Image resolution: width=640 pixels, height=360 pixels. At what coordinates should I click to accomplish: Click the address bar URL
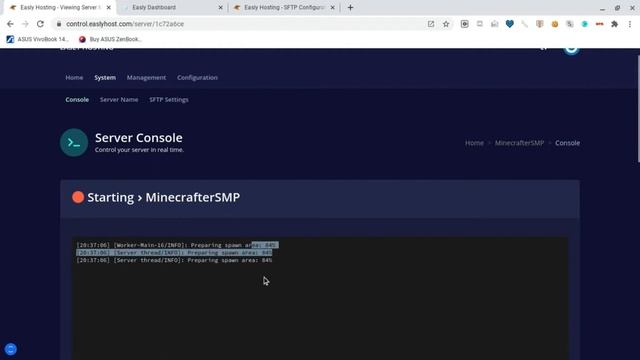tap(125, 24)
